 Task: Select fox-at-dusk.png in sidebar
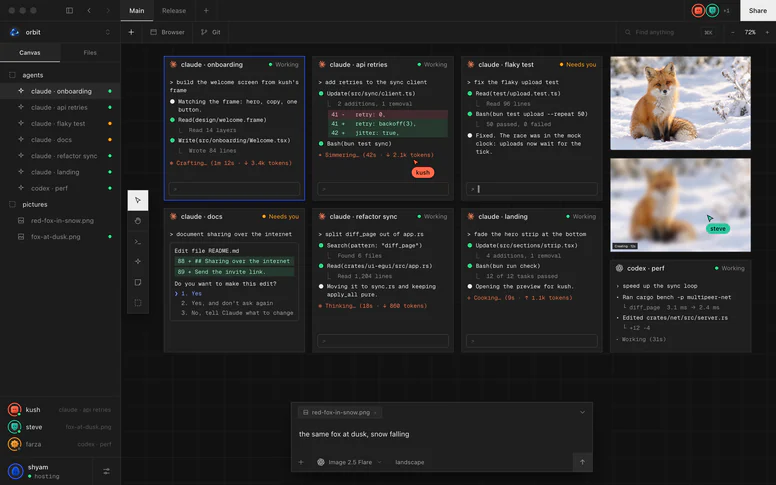click(x=60, y=237)
